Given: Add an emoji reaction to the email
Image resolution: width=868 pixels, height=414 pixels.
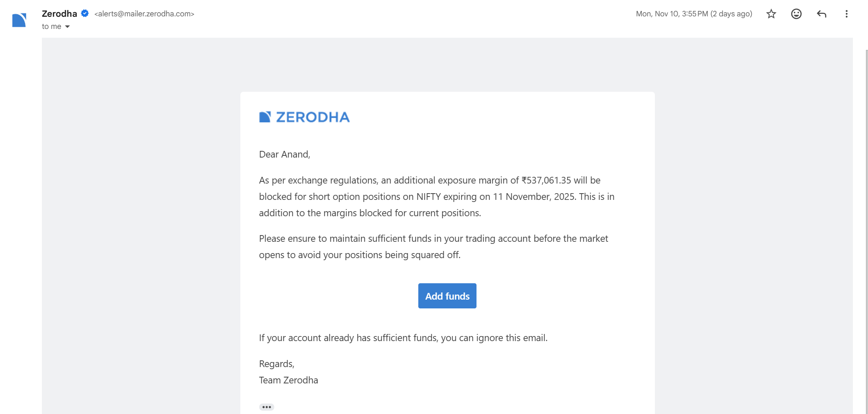Looking at the screenshot, I should pyautogui.click(x=796, y=14).
